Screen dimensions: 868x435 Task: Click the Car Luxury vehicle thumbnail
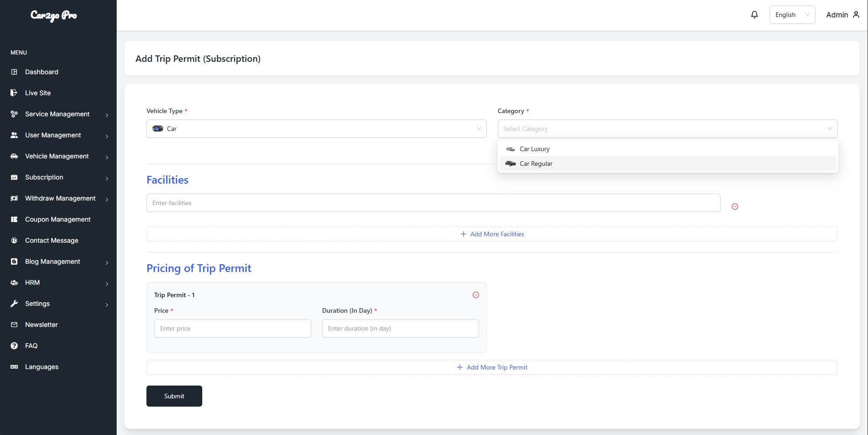tap(511, 149)
